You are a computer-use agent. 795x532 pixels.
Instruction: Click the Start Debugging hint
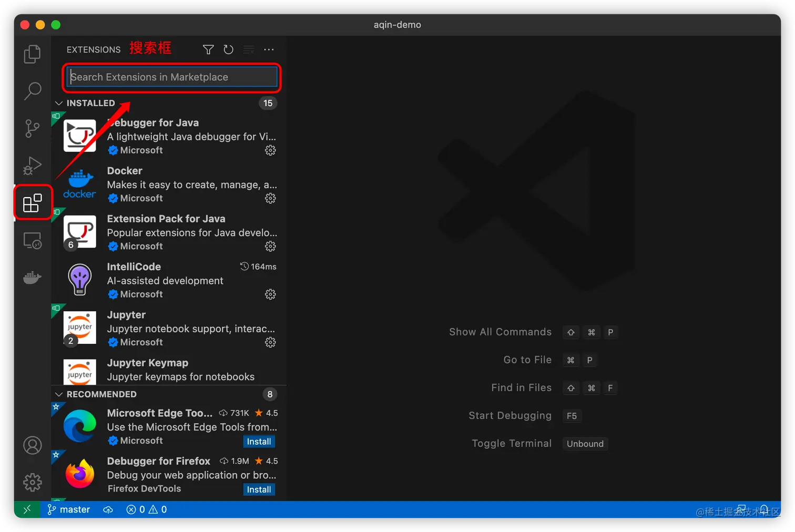[x=510, y=415]
